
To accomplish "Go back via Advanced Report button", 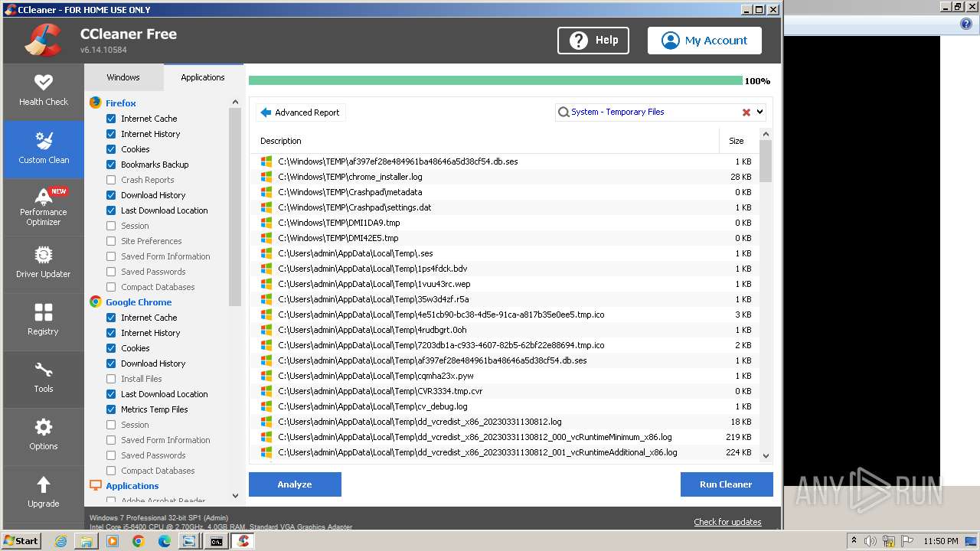I will point(300,112).
